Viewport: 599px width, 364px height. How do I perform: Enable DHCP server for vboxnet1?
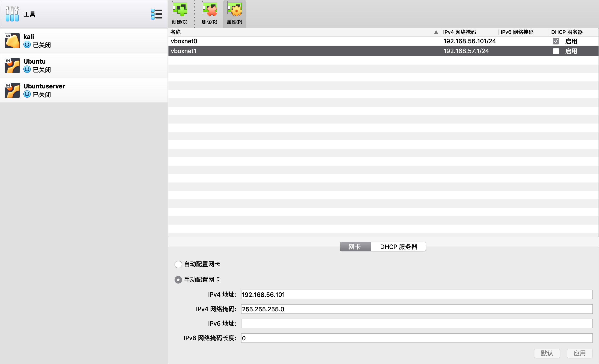point(556,51)
